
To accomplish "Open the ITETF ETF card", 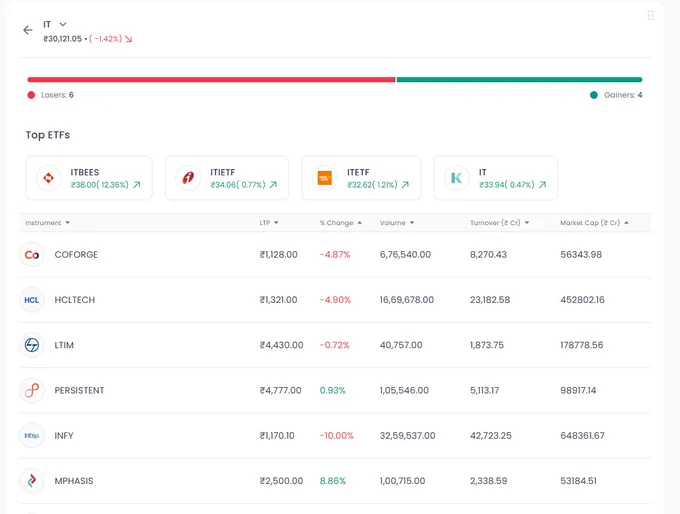I will coord(361,178).
